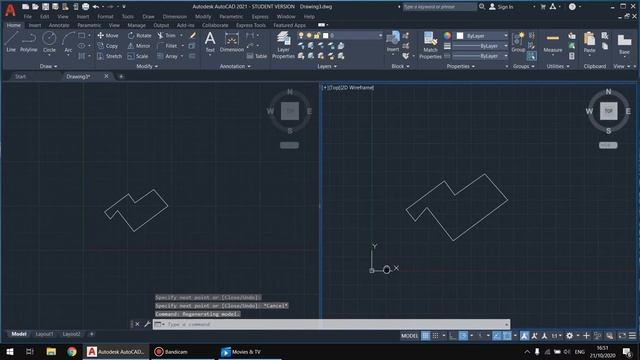This screenshot has height=360, width=640.
Task: Select the Line tool
Action: [11, 42]
